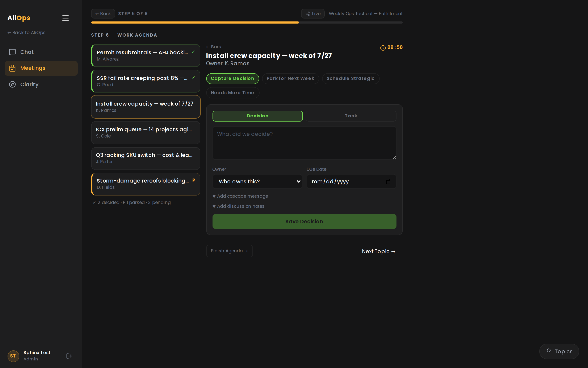Click Finish Agenda button

(229, 251)
